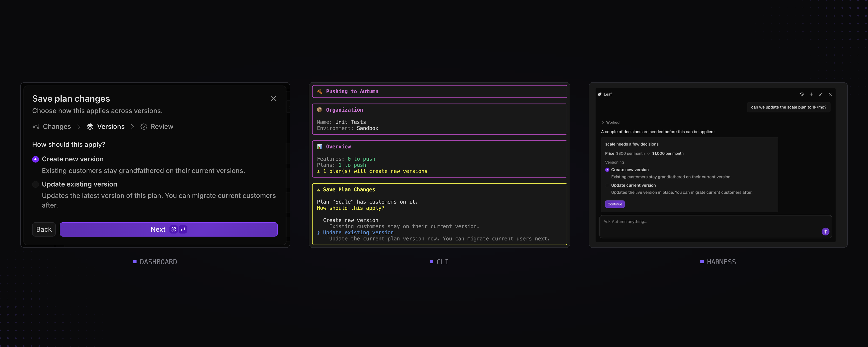
Task: Select Create new version in dashboard dialog
Action: pos(35,159)
